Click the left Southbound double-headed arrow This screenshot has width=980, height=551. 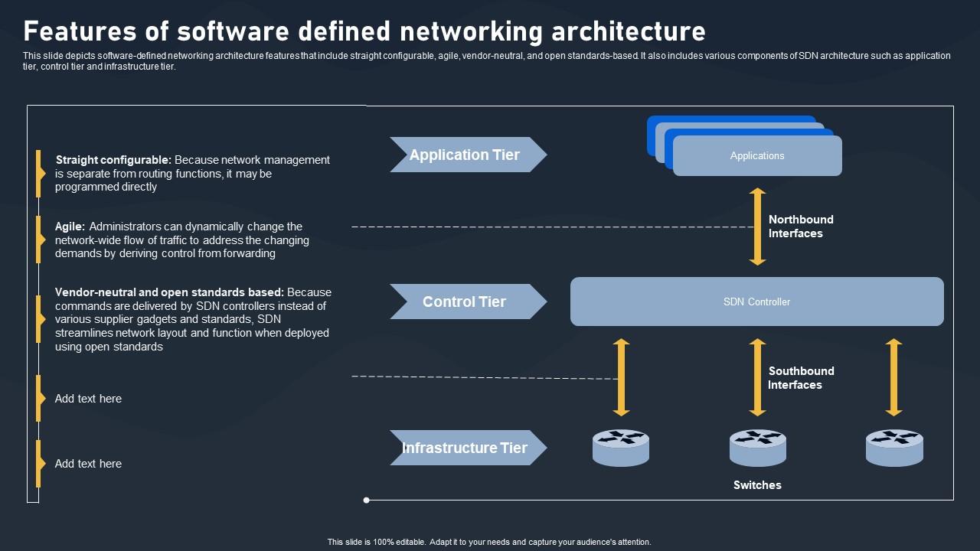click(622, 377)
